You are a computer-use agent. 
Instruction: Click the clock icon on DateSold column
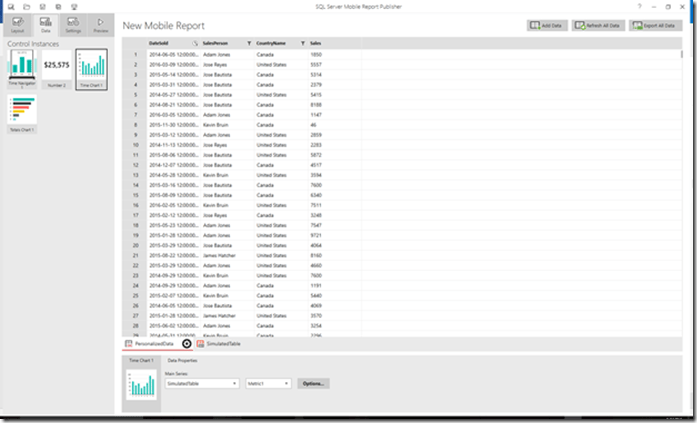(x=193, y=43)
